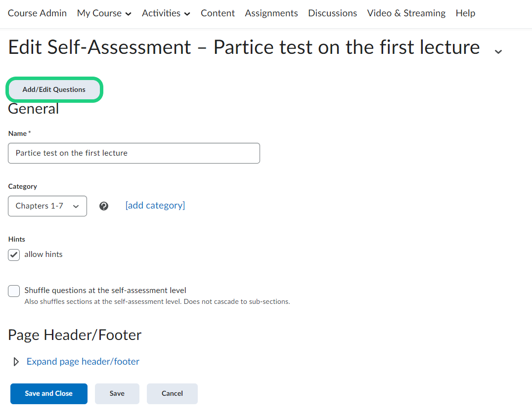
Task: Enable Shuffle questions at self-assessment level
Action: 14,291
